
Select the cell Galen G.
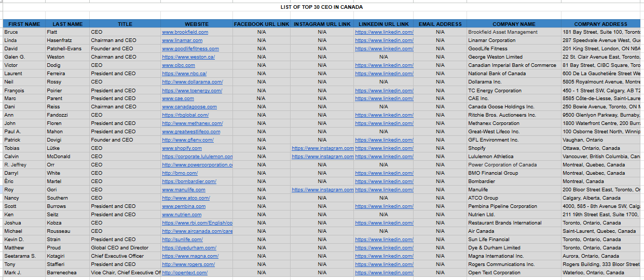pos(24,57)
